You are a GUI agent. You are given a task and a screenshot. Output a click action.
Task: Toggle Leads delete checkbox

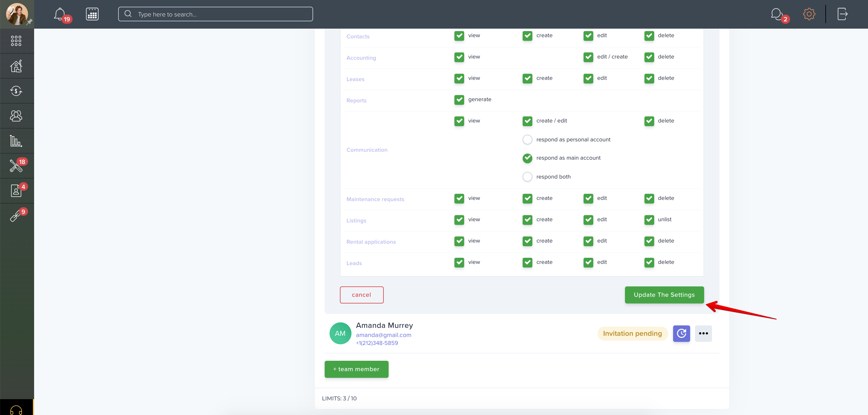coord(649,262)
